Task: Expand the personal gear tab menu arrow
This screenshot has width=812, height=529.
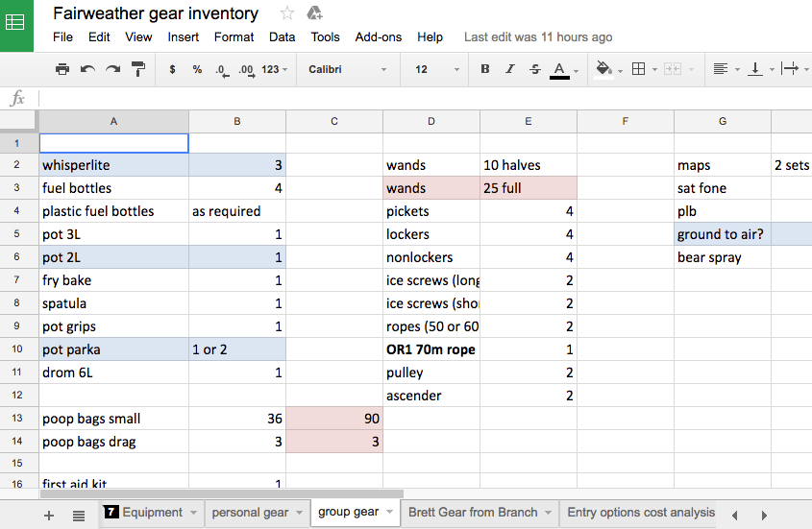Action: pos(299,513)
